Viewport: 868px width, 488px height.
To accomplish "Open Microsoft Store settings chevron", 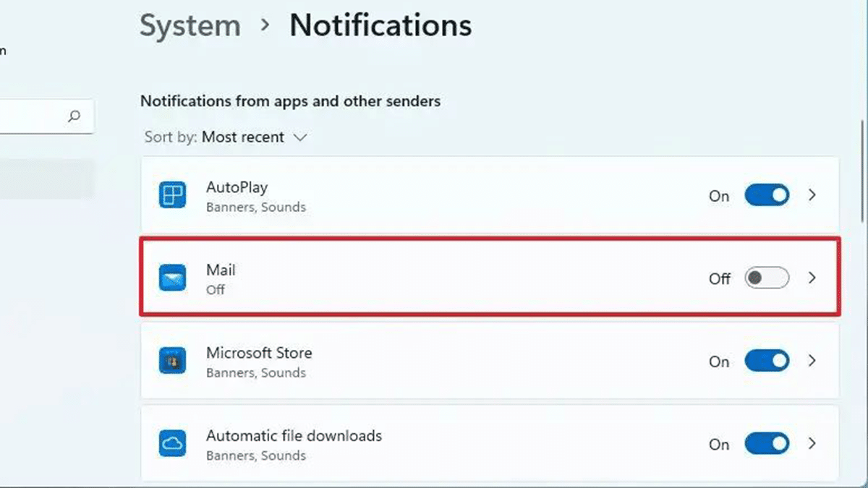I will [x=812, y=361].
